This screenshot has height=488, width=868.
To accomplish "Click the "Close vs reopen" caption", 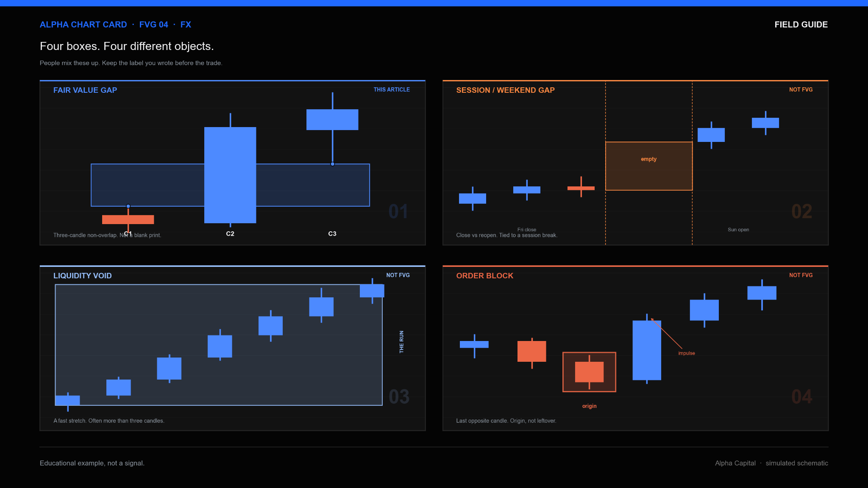I will [x=506, y=235].
